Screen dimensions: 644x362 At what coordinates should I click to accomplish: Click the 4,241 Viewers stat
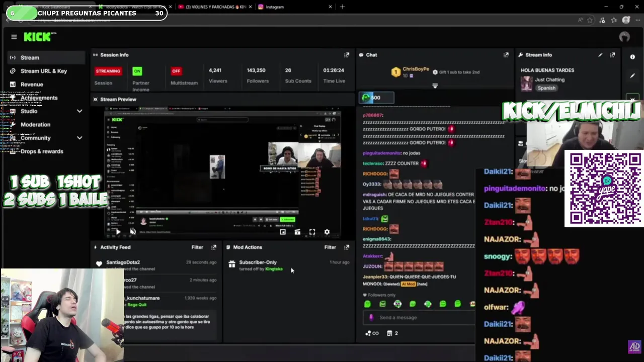tap(218, 75)
